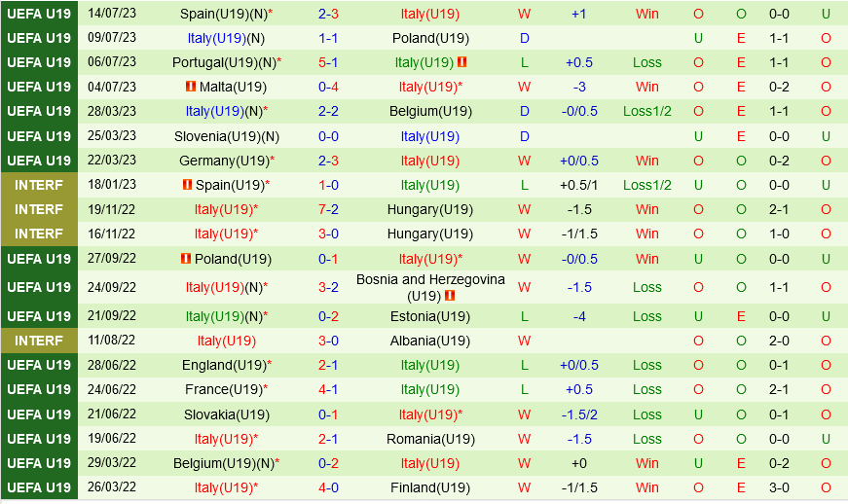Screen dimensions: 848x504
Task: Click red card icon beside Italy(U19) in Portugal match
Action: [461, 62]
